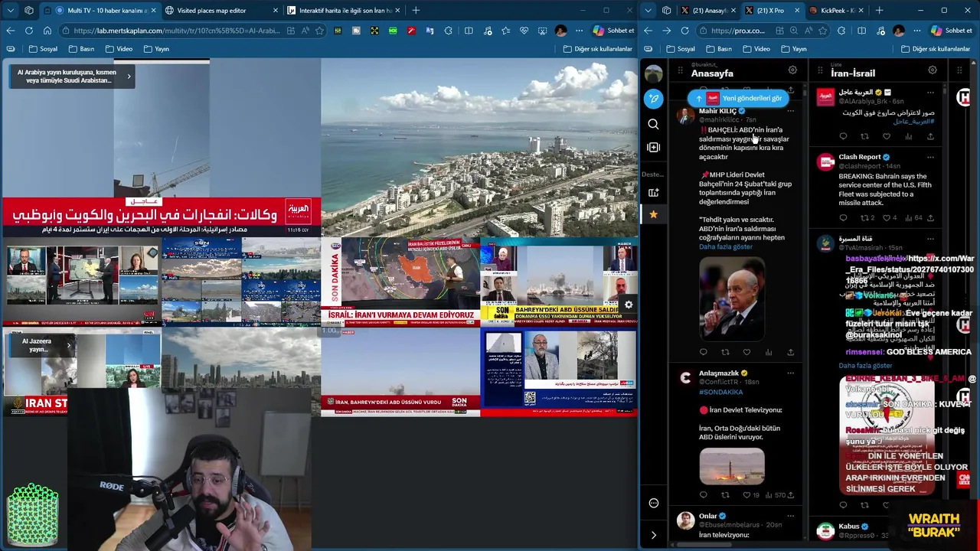This screenshot has height=551, width=980.
Task: Click the settings gear on the Bahrain news tile
Action: 629,305
